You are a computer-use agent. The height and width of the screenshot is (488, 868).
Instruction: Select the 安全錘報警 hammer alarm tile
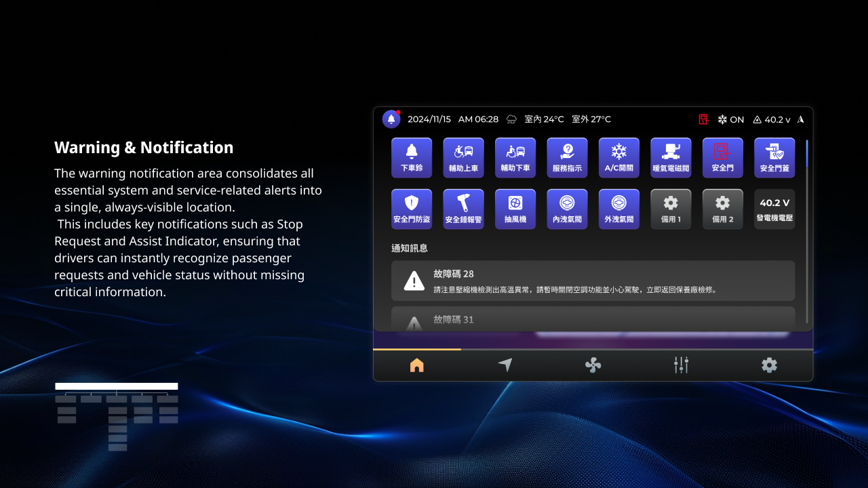[463, 209]
